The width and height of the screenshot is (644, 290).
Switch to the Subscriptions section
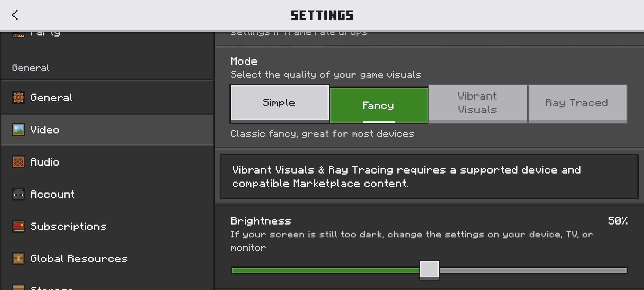point(107,226)
